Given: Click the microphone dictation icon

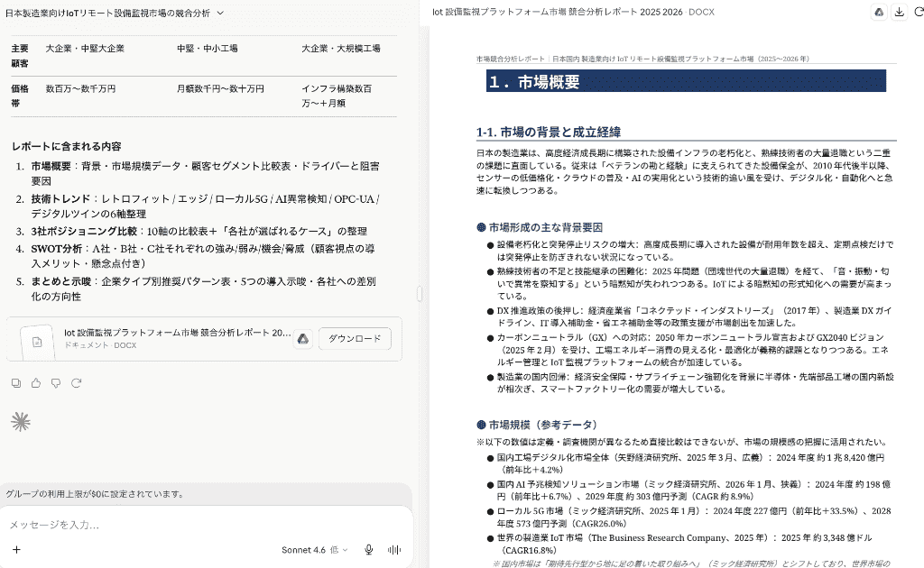Looking at the screenshot, I should pyautogui.click(x=368, y=550).
